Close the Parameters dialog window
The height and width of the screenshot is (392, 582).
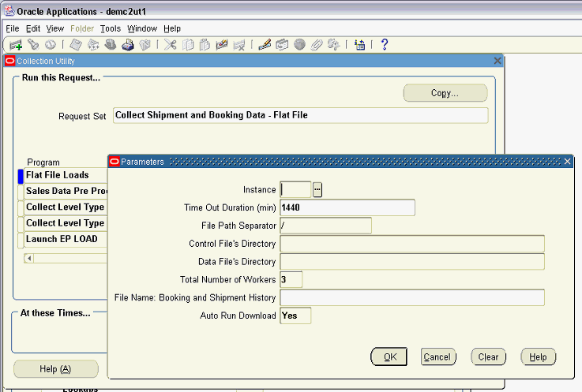point(567,162)
